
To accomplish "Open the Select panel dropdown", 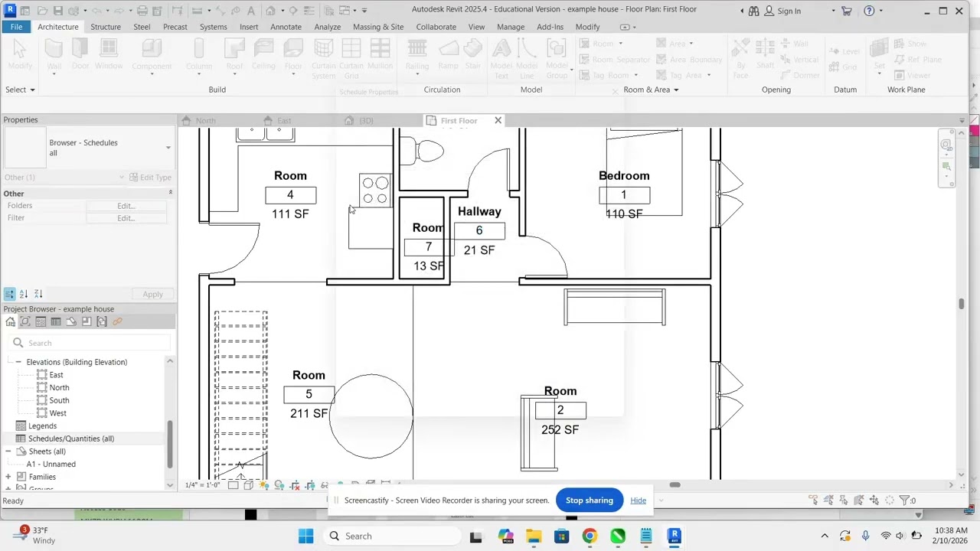I will click(21, 90).
